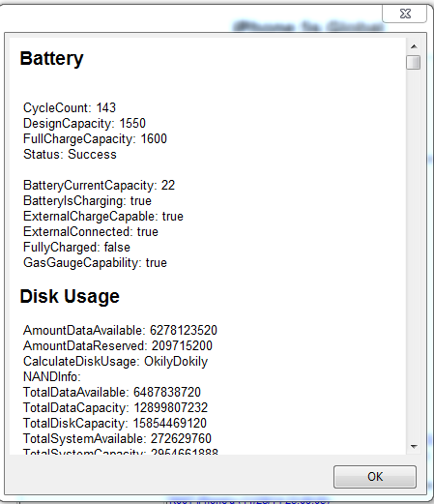The image size is (434, 504).
Task: Click the CalculateDiskUsage: OkilyDokily text
Action: coord(115,361)
